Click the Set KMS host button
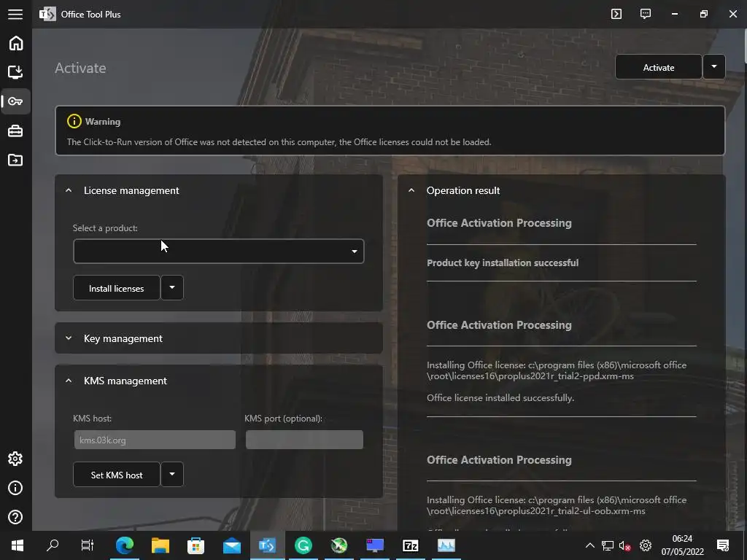The width and height of the screenshot is (747, 560). (116, 475)
